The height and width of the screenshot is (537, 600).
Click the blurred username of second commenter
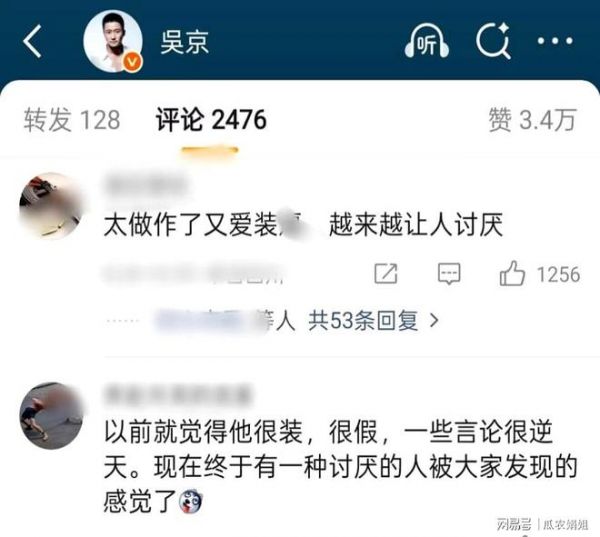click(178, 394)
